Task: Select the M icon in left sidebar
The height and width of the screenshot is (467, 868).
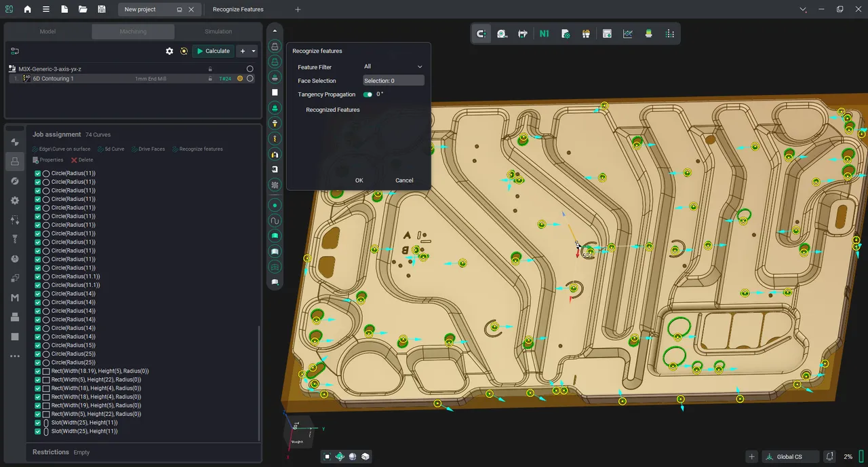Action: (15, 298)
